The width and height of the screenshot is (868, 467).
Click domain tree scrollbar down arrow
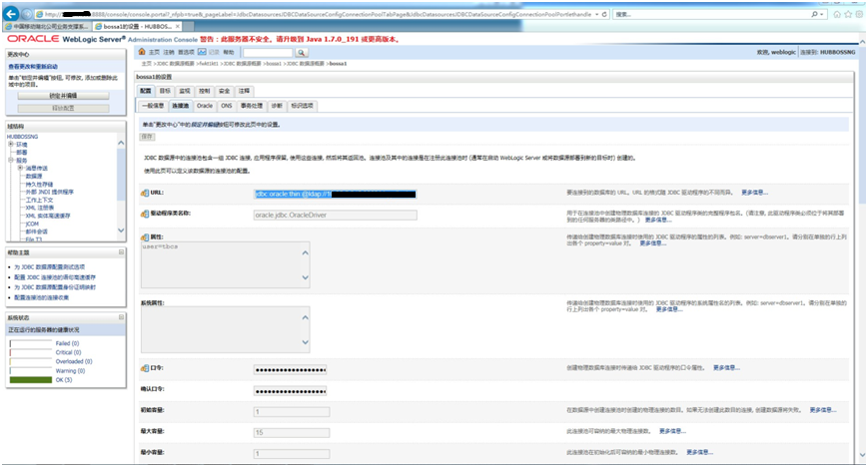coord(121,231)
